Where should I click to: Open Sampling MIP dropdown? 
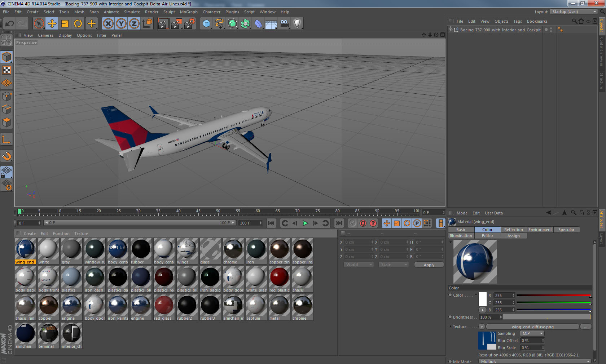[x=532, y=333]
